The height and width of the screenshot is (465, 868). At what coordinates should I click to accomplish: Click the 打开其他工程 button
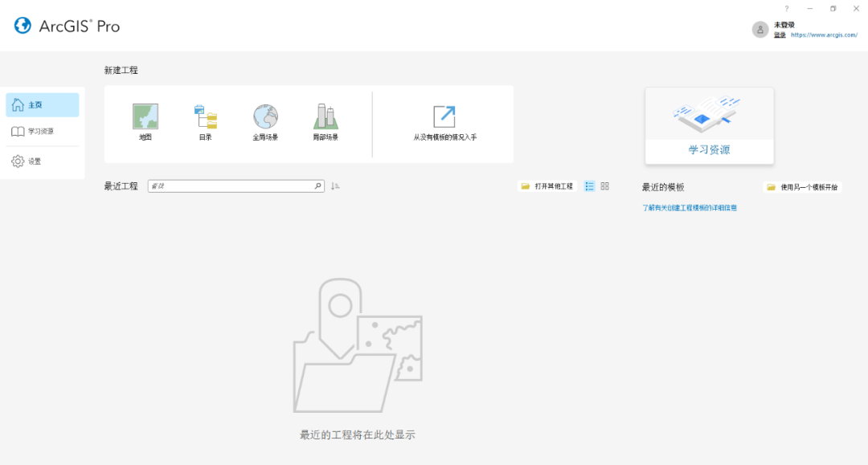click(547, 186)
